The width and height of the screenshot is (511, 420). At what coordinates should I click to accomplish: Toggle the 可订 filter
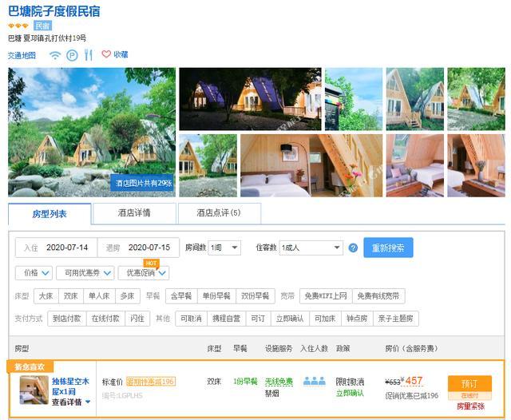(259, 319)
